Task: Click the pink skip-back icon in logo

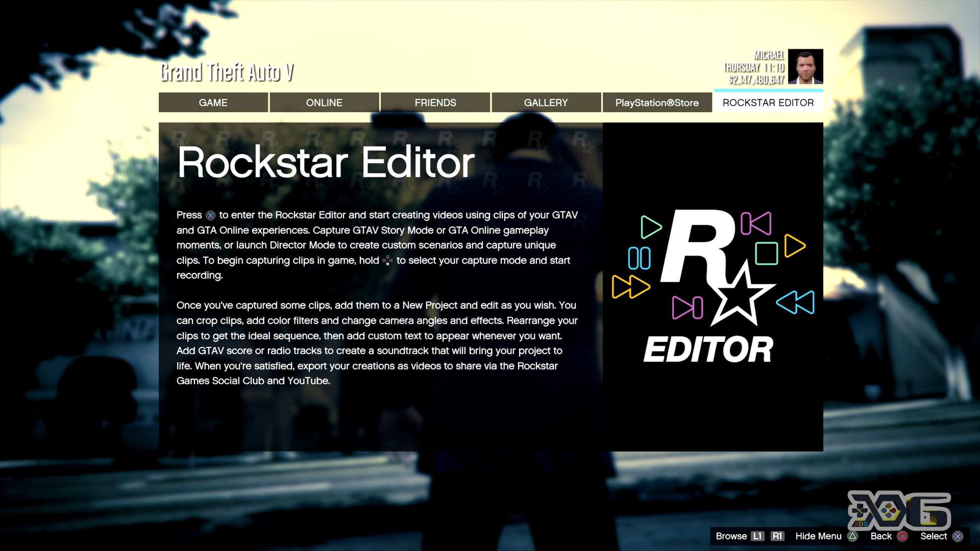Action: click(756, 223)
